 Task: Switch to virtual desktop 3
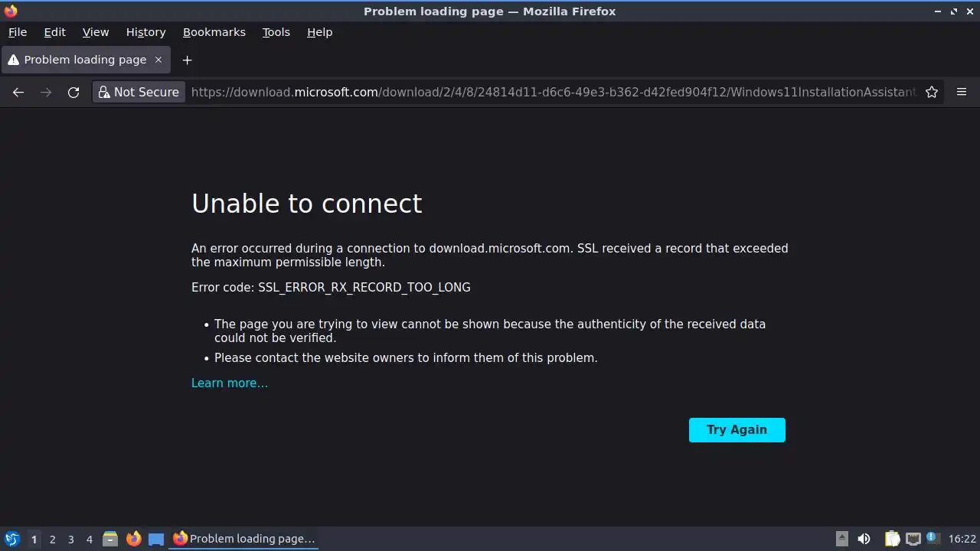(70, 539)
